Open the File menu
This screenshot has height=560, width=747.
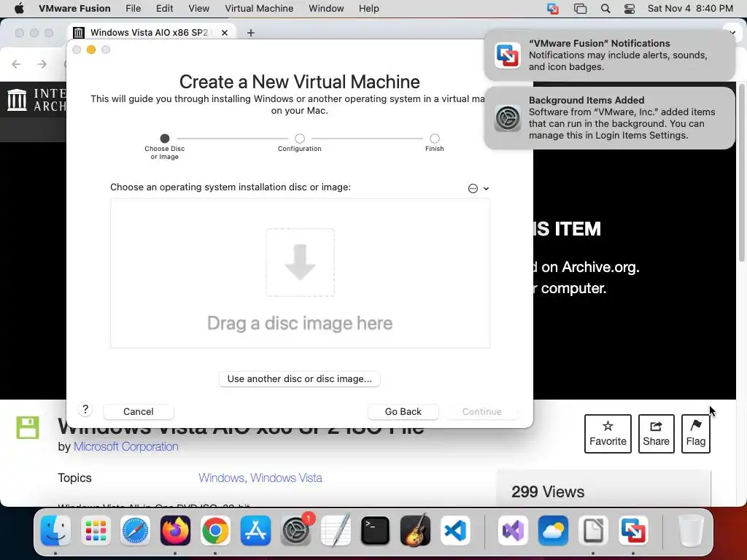click(133, 9)
